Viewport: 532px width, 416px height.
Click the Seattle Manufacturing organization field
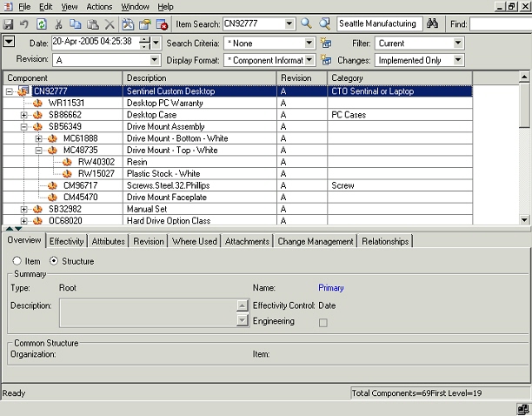[379, 23]
